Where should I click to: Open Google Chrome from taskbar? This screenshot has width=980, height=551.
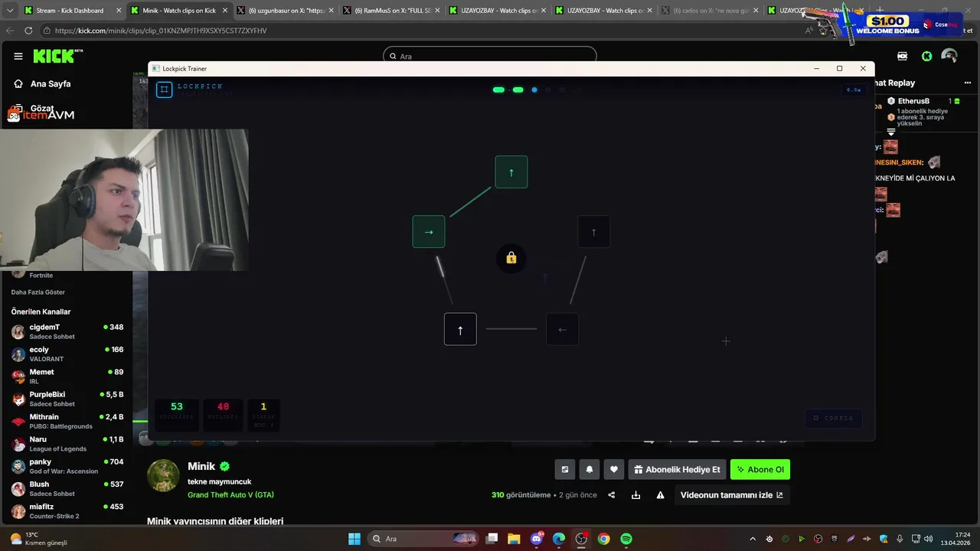[x=604, y=539]
